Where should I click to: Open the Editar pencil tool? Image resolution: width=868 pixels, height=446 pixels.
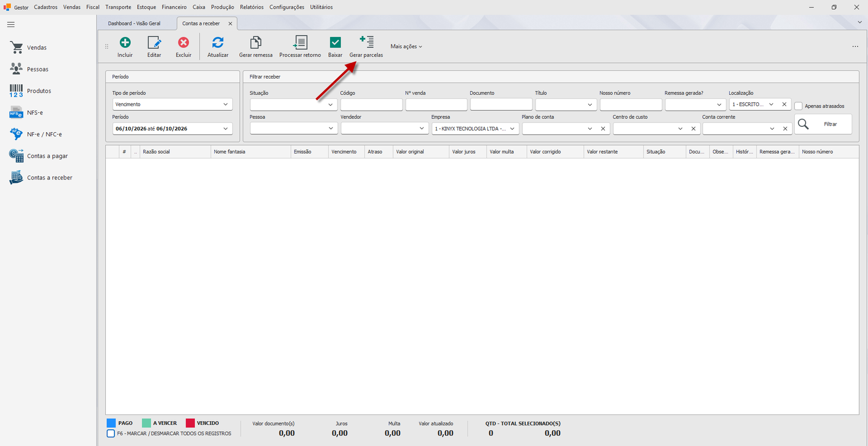tap(154, 43)
